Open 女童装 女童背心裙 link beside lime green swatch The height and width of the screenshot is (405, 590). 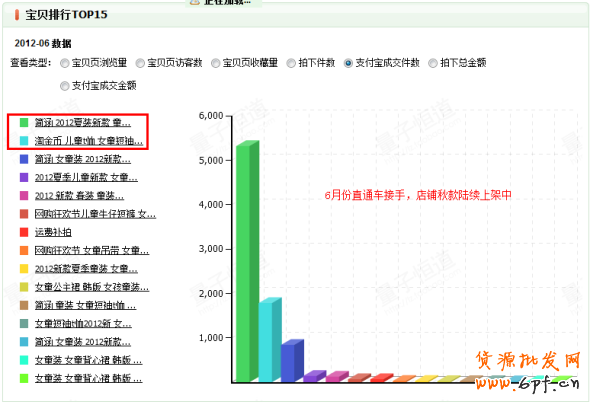(88, 378)
